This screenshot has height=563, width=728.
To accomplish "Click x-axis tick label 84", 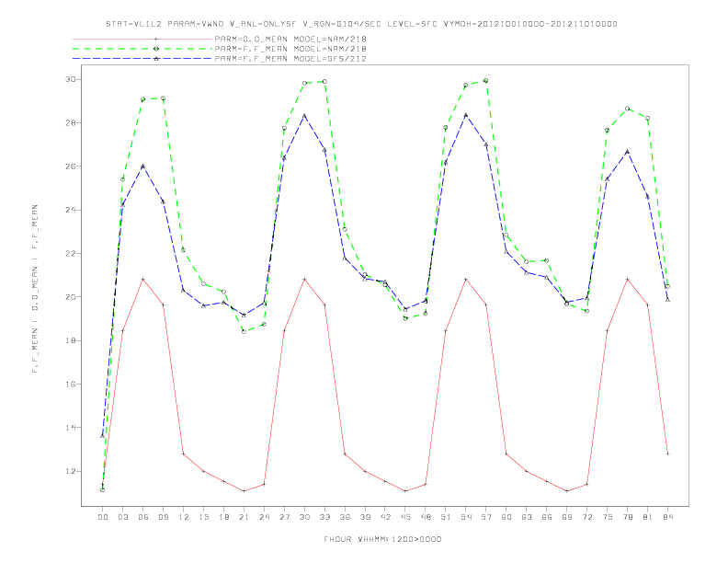I will point(667,517).
